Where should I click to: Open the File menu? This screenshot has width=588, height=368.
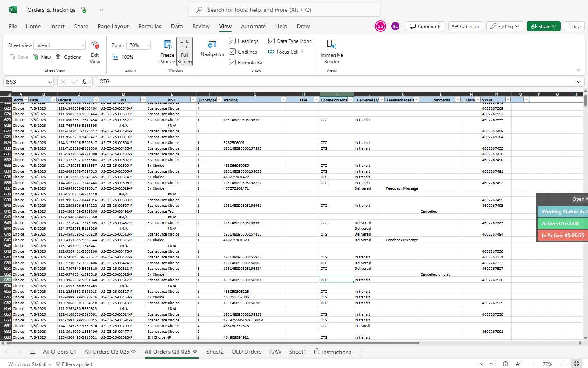coord(13,26)
